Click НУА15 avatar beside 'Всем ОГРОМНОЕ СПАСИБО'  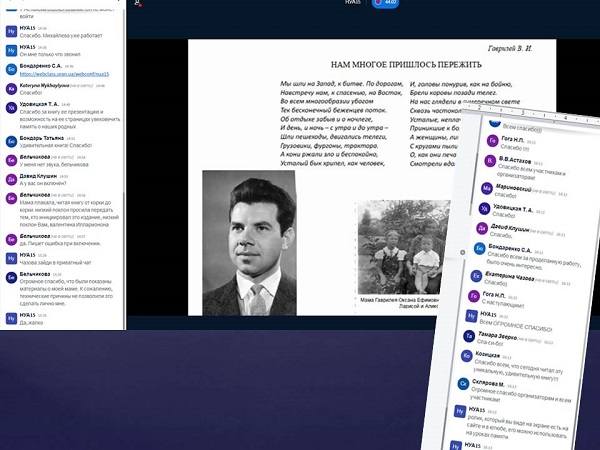tap(471, 316)
